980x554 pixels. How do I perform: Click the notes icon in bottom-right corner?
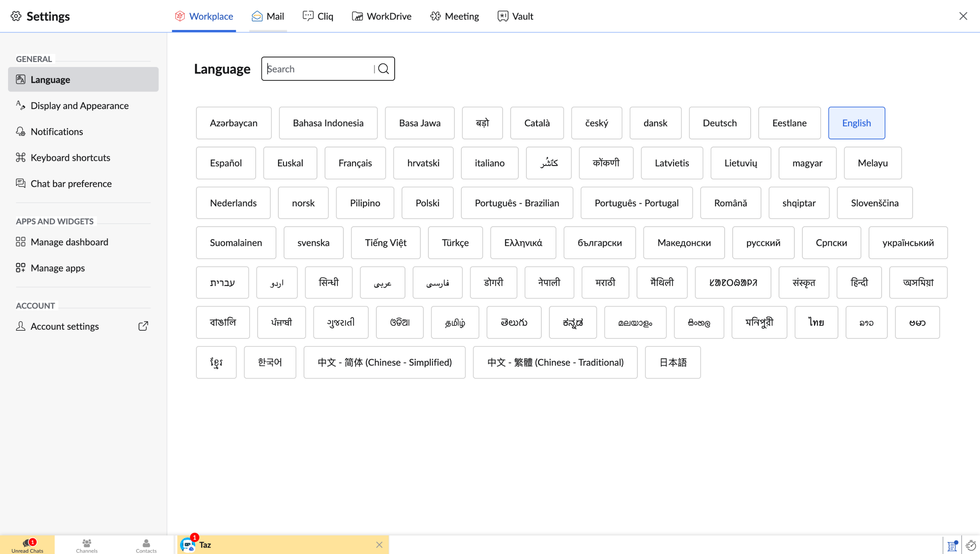coord(952,545)
